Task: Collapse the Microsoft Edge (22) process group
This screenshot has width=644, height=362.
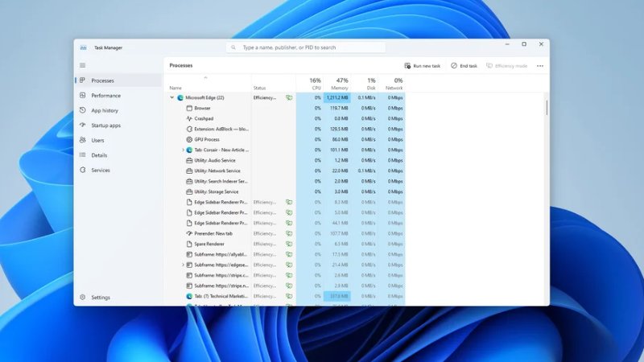Action: tap(172, 97)
